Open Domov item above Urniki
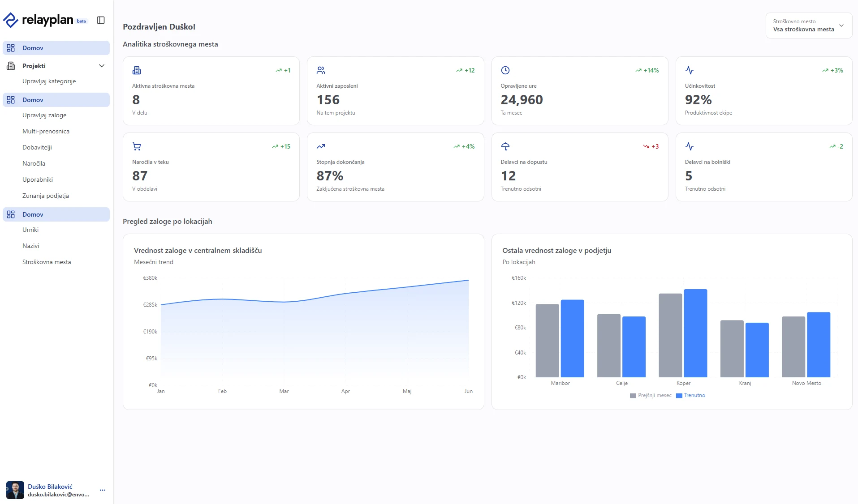Image resolution: width=858 pixels, height=504 pixels. point(56,214)
